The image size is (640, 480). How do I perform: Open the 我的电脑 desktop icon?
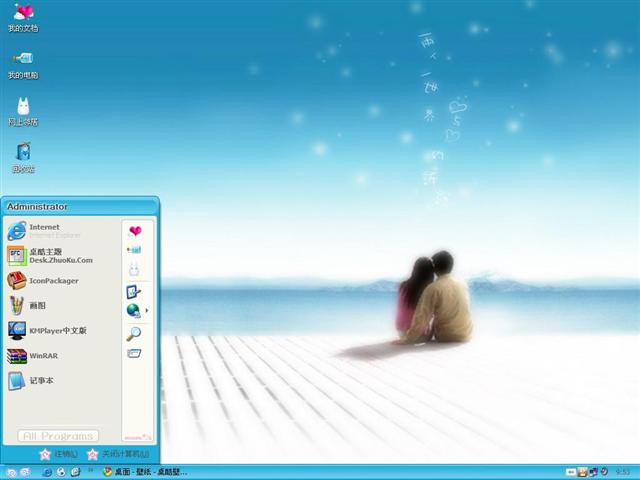[x=23, y=65]
